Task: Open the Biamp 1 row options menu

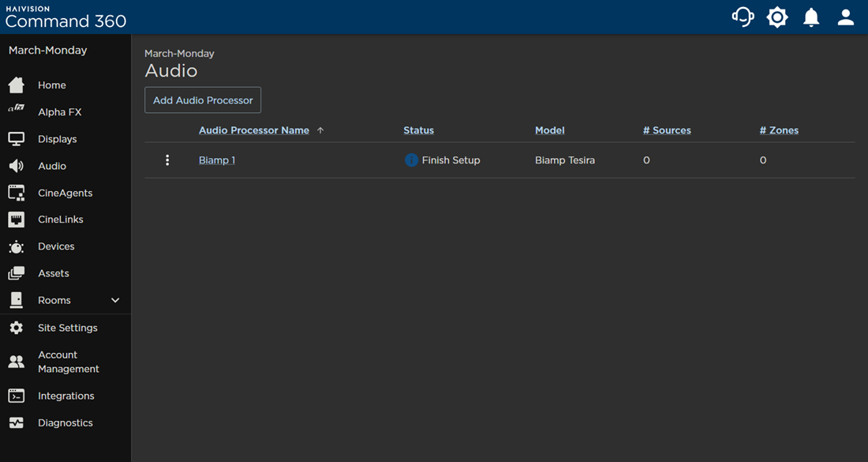Action: click(x=167, y=160)
